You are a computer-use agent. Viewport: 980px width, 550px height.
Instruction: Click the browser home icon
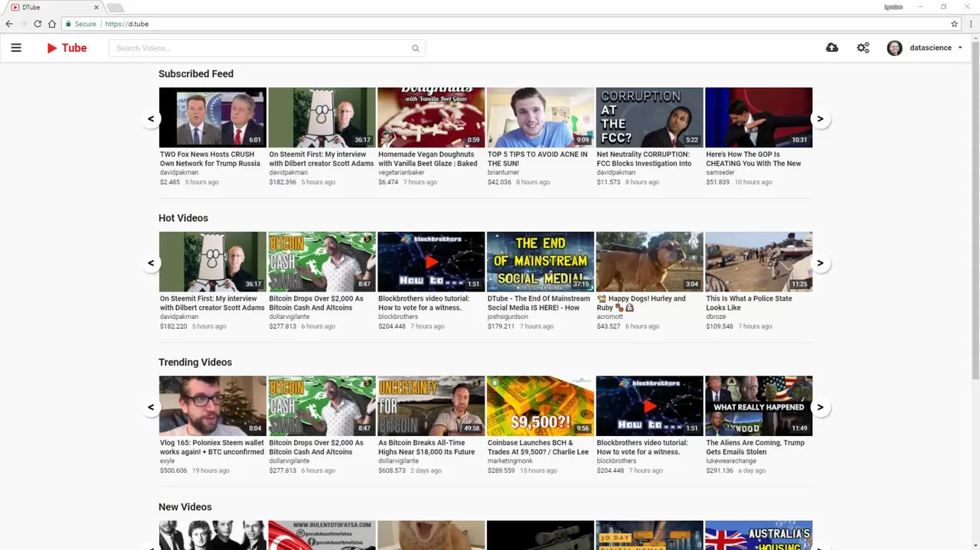pos(52,24)
